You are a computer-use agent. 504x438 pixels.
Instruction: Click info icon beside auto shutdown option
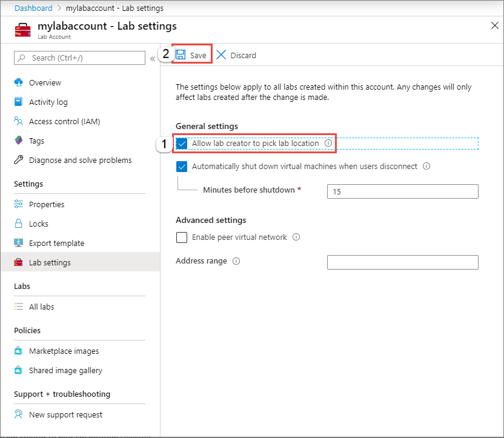point(426,166)
